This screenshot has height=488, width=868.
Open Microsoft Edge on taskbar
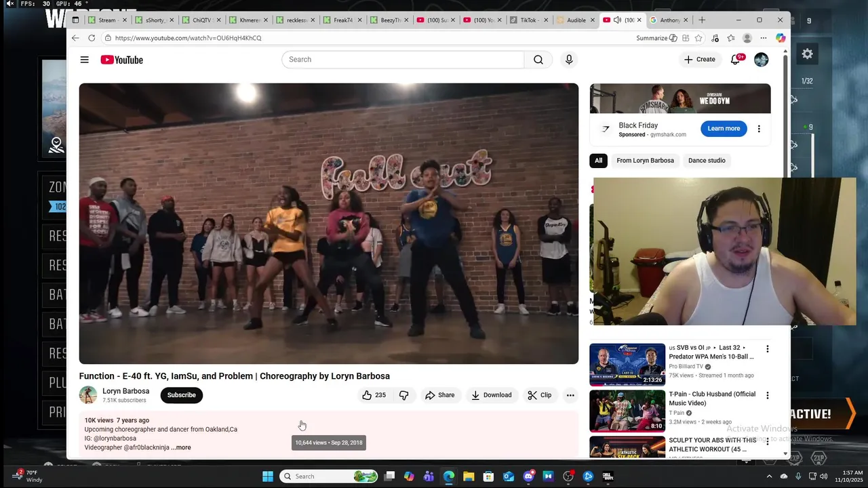(x=449, y=476)
